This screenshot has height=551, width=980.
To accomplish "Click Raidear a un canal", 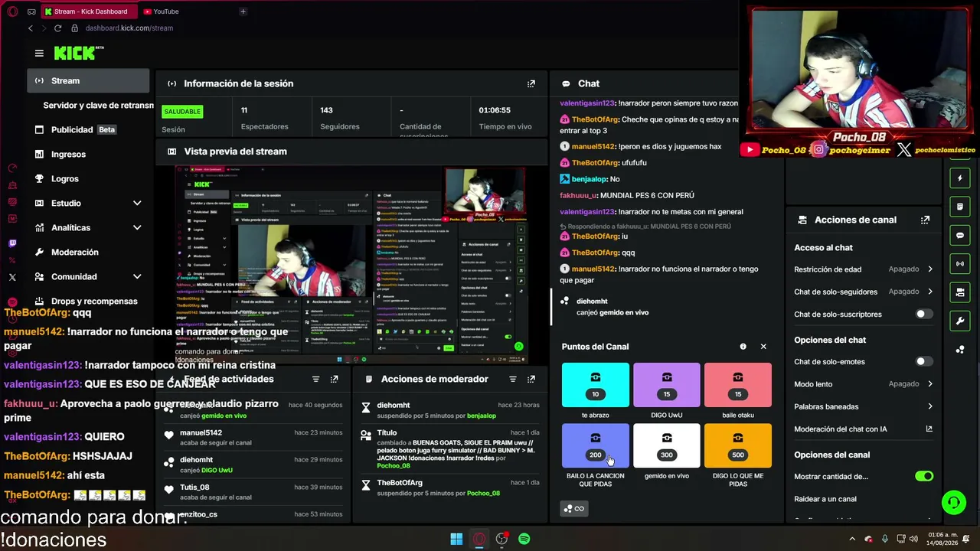I will (825, 499).
